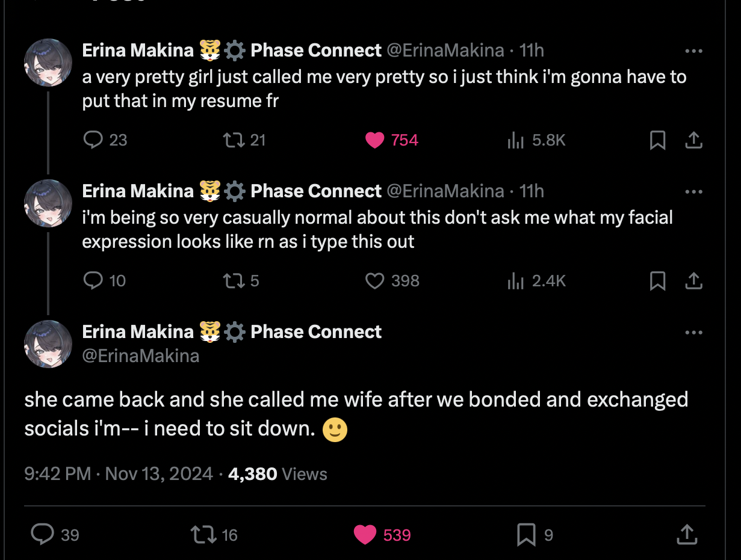Image resolution: width=741 pixels, height=560 pixels.
Task: Reply to the 'casually normal' tweet
Action: pyautogui.click(x=93, y=281)
